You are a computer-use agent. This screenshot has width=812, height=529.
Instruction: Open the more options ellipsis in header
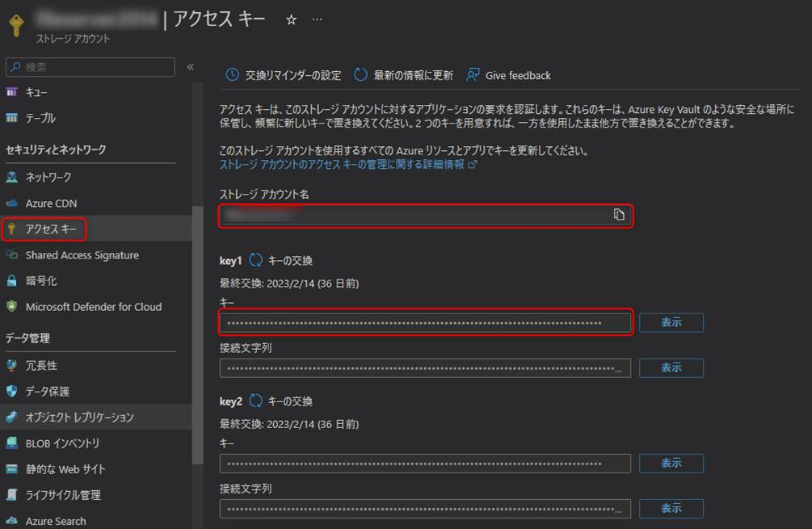pyautogui.click(x=317, y=20)
